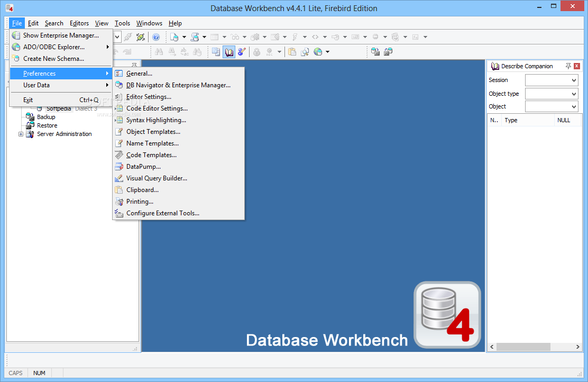588x382 pixels.
Task: Click the paintbrush icon next to book icon
Action: (x=242, y=52)
